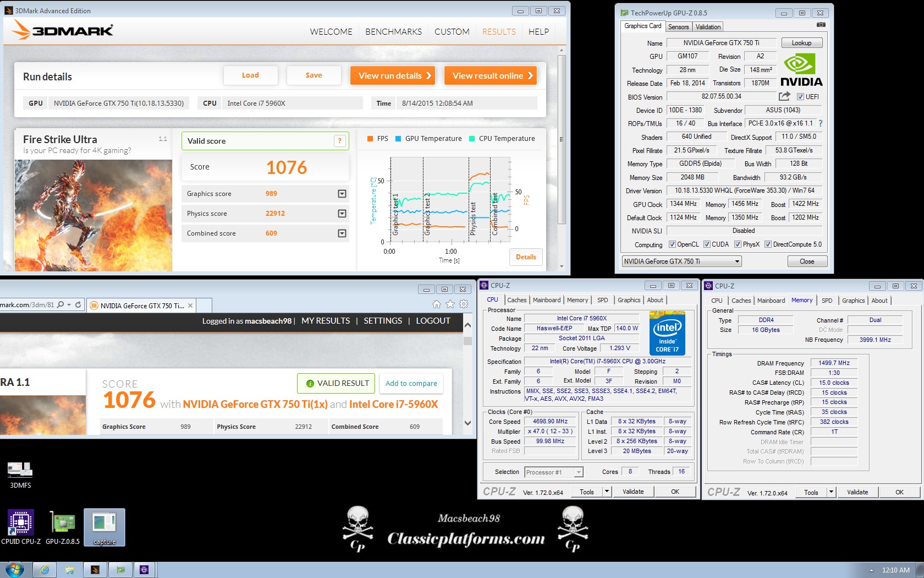Click the browser scroll up arrow
The width and height of the screenshot is (924, 578).
(x=468, y=325)
